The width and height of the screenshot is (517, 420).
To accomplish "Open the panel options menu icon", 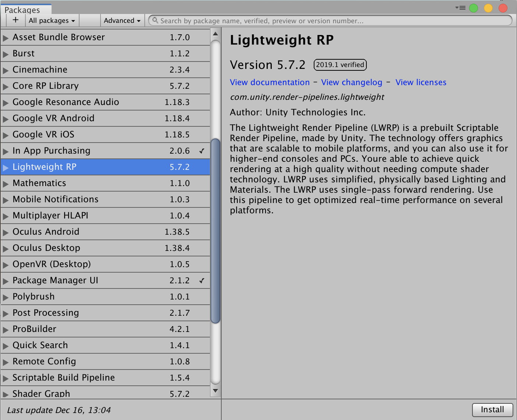I will pos(460,8).
